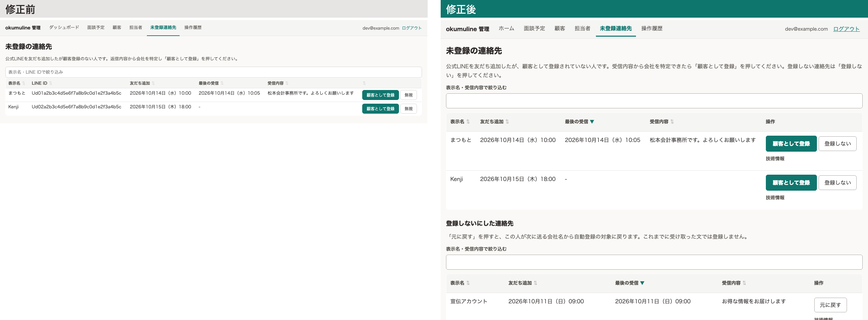Sort by 表示名 in the 修正前 table
The image size is (868, 320).
(x=16, y=83)
